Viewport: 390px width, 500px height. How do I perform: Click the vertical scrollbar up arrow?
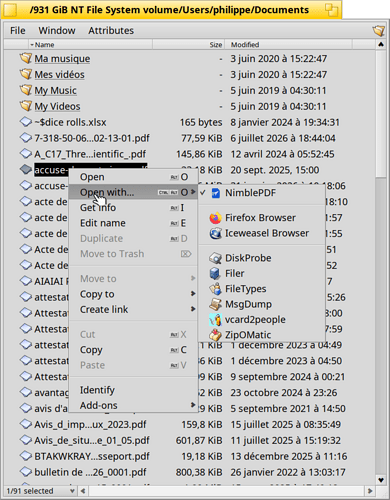[381, 45]
